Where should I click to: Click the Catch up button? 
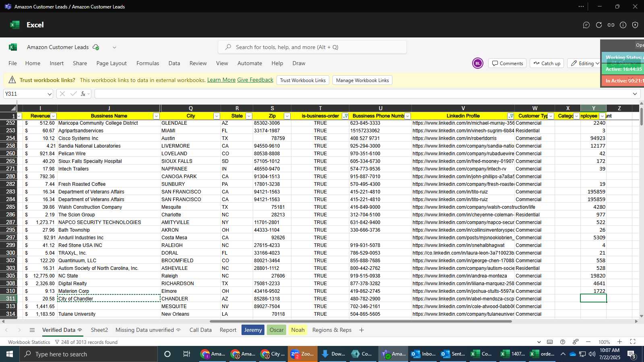547,64
